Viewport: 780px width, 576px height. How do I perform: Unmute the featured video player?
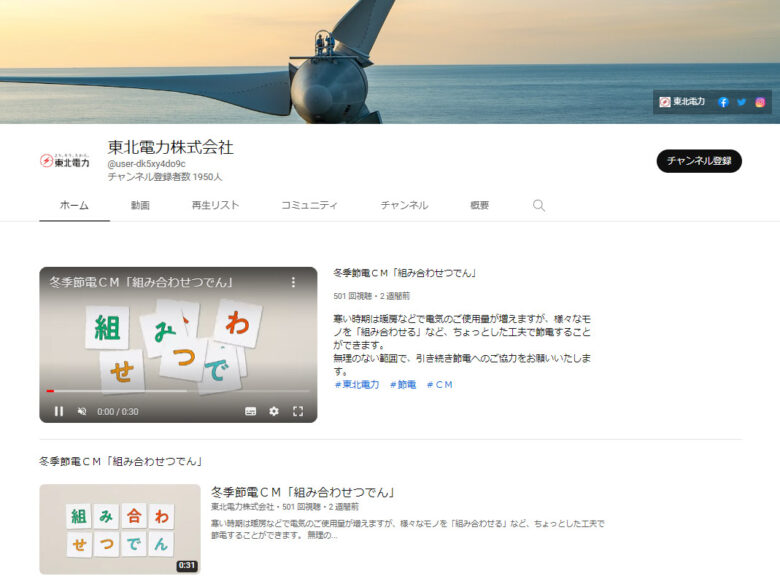click(82, 411)
